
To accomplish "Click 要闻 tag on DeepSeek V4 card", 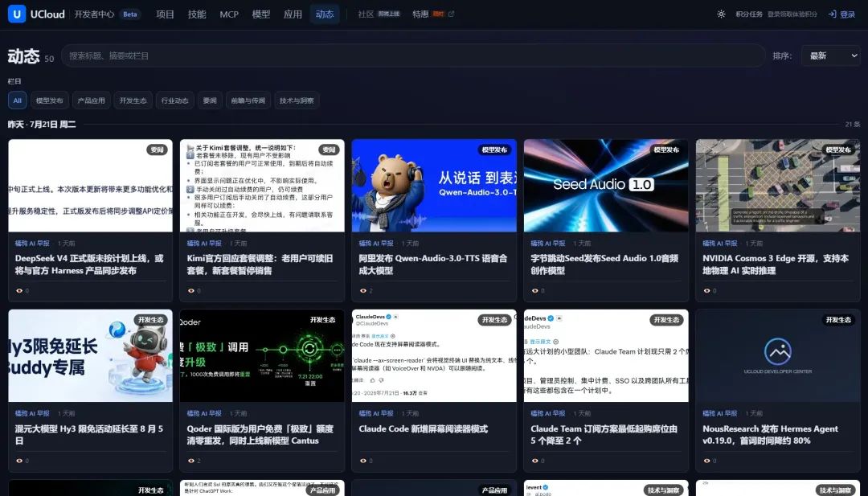I will [x=158, y=150].
